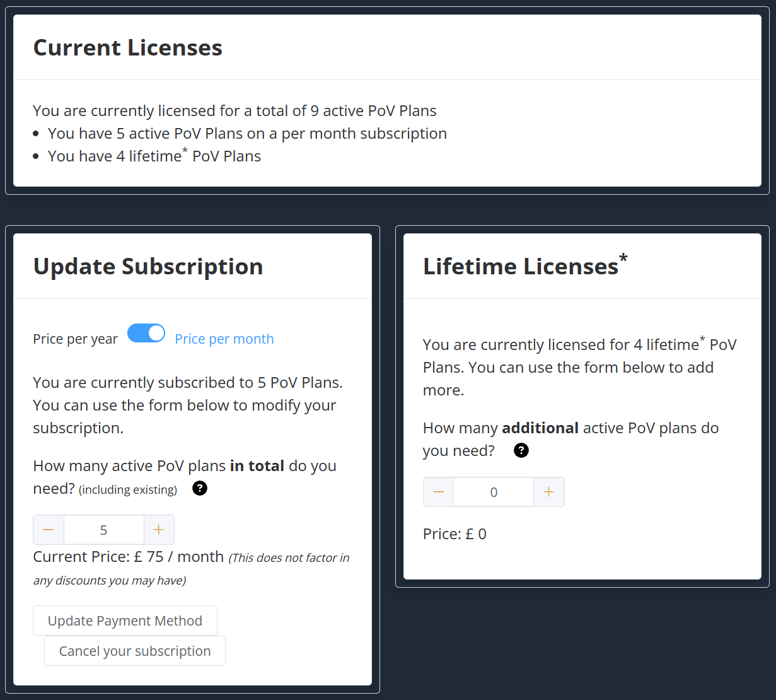Screen dimensions: 776x700
Task: Focus the subscription total plans number field
Action: (104, 530)
